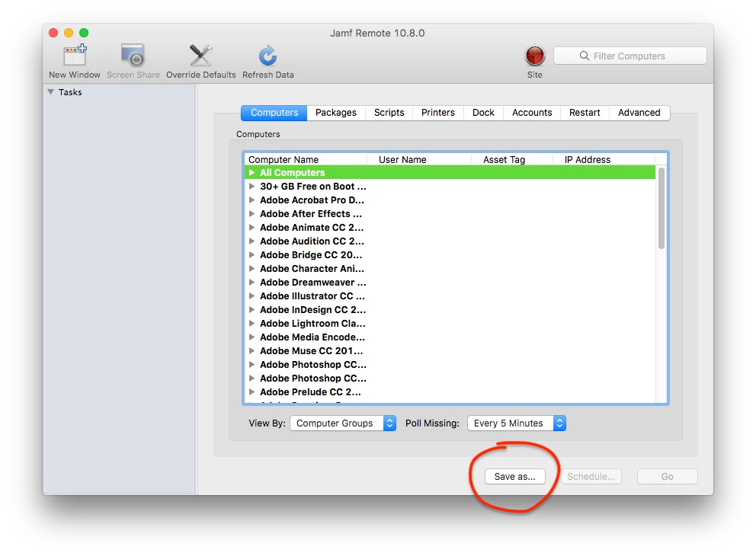The image size is (756, 556).
Task: Open the Scripts tab
Action: (389, 113)
